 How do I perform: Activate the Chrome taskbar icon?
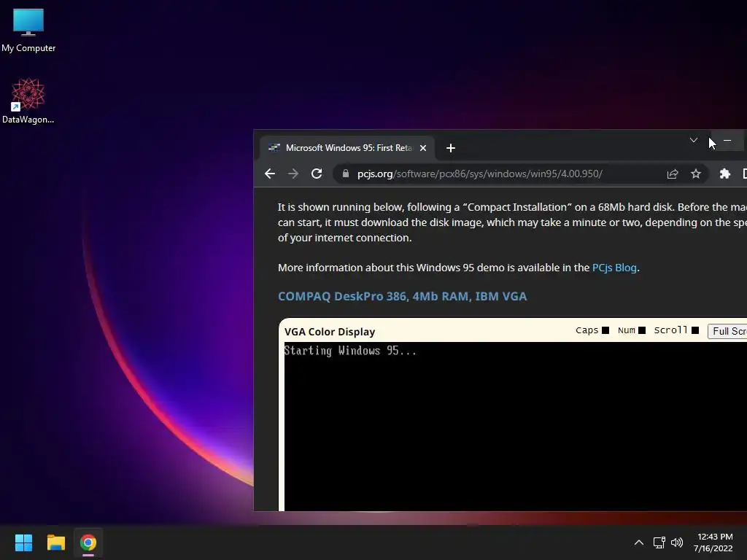[x=88, y=542]
